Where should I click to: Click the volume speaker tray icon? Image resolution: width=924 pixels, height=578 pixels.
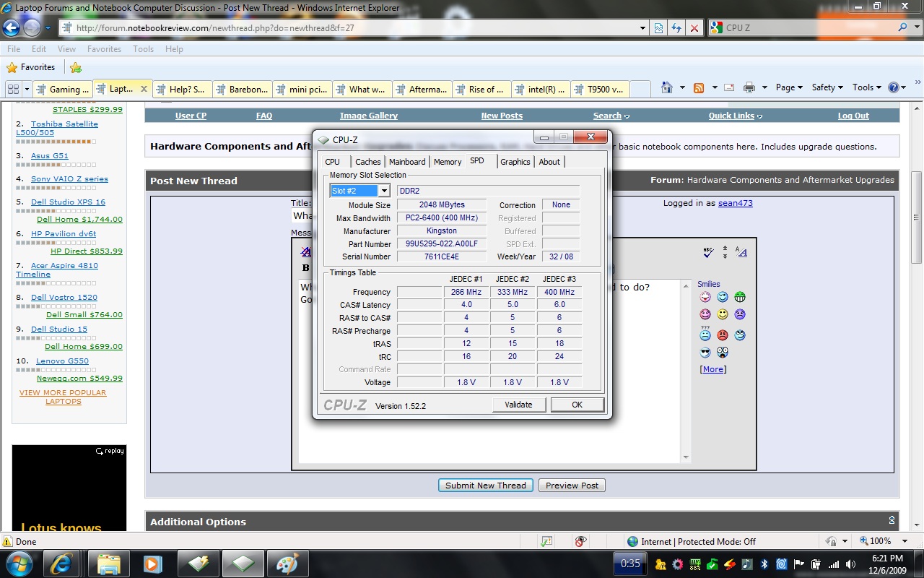(850, 564)
